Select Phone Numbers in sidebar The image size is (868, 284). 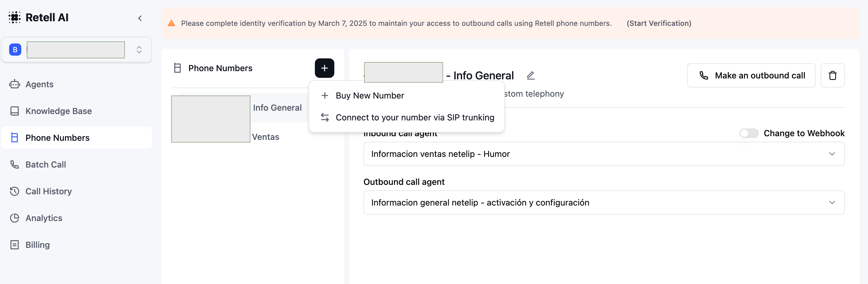(77, 138)
